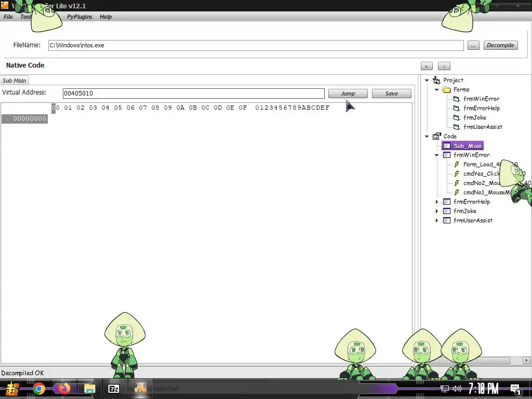Screen dimensions: 532x399
Task: Open Google Chrome from taskbar
Action: [39, 389]
